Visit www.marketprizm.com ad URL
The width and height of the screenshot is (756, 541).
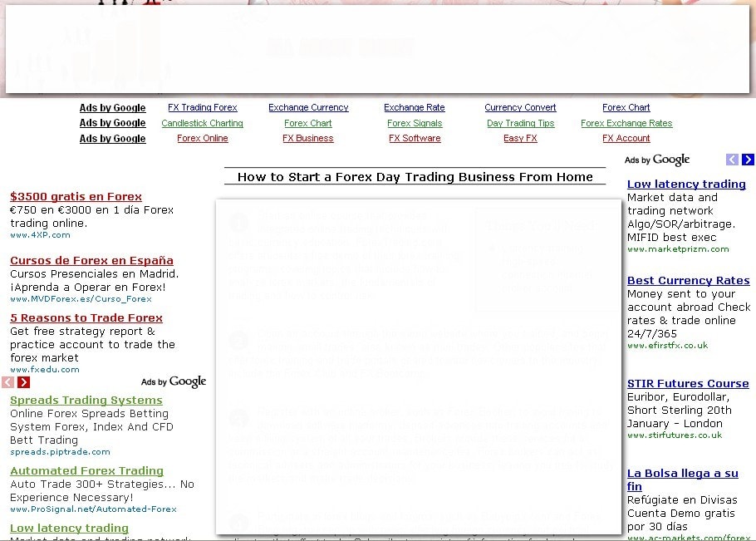click(x=678, y=248)
